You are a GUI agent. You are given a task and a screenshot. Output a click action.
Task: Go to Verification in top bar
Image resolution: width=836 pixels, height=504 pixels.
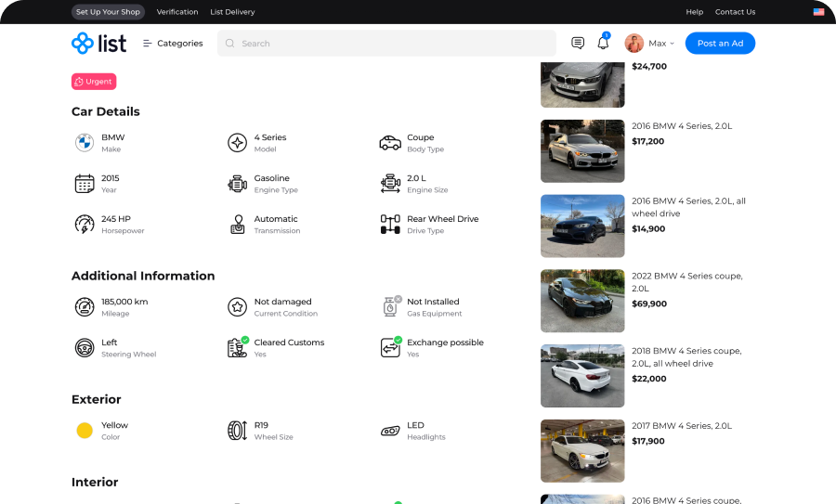point(177,12)
